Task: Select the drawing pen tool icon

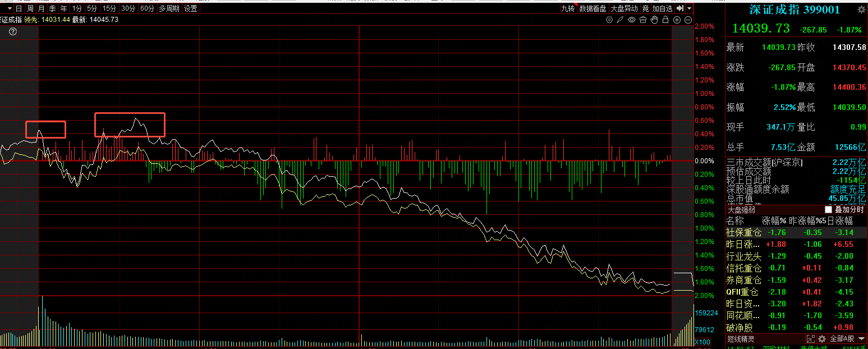Action: pyautogui.click(x=620, y=20)
